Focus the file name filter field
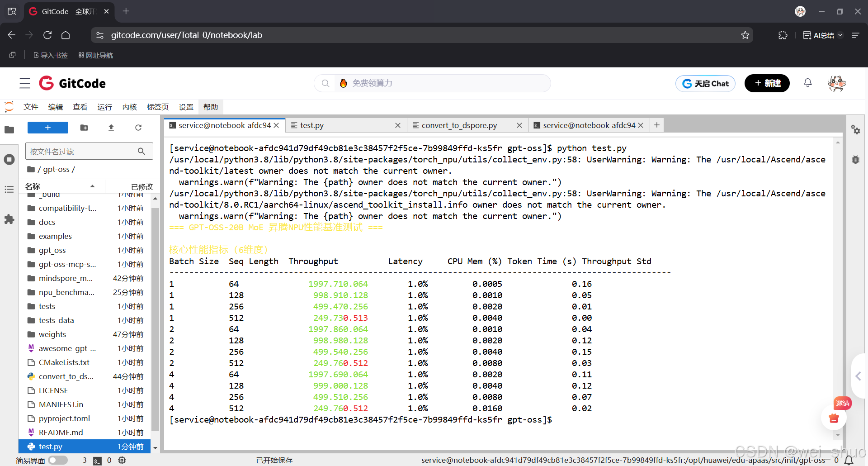The image size is (868, 466). click(89, 151)
